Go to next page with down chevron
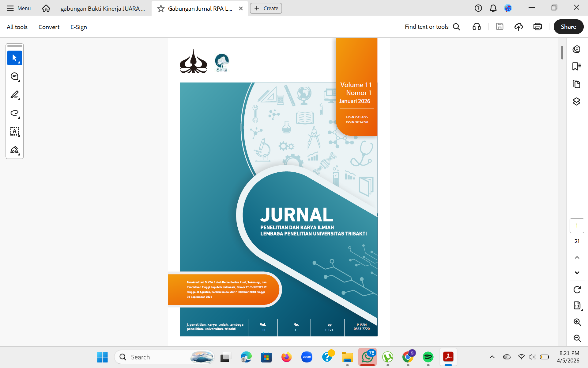The height and width of the screenshot is (368, 588). (577, 273)
